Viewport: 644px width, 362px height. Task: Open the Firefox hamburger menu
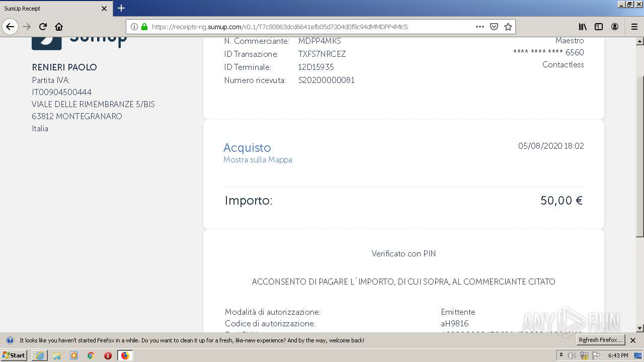click(634, 27)
